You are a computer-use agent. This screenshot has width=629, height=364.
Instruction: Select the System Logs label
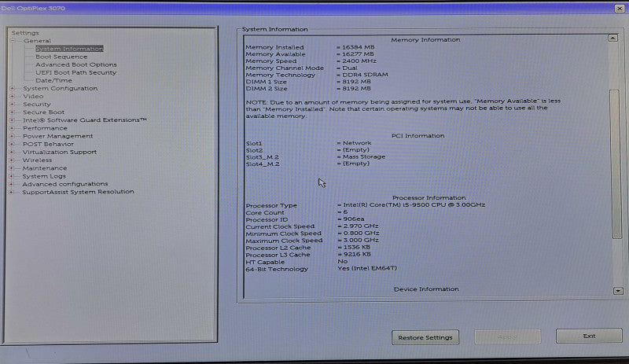44,176
